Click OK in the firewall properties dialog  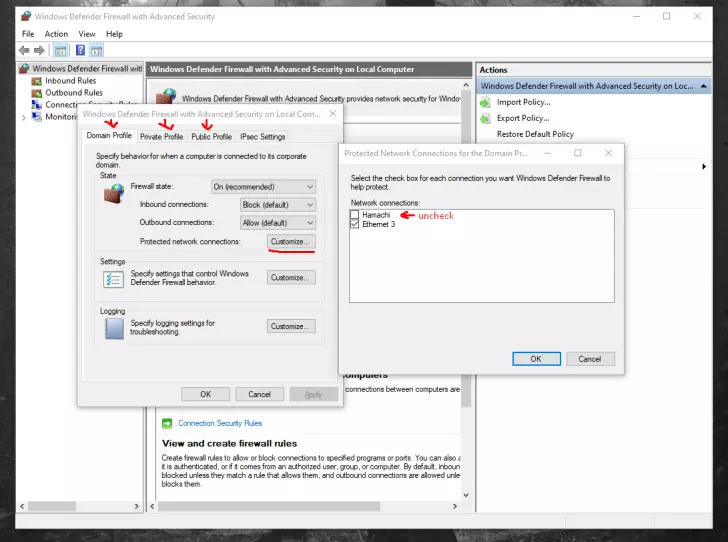(206, 394)
